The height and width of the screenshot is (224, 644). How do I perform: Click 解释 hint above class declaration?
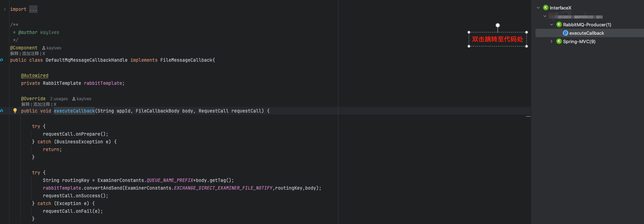14,54
